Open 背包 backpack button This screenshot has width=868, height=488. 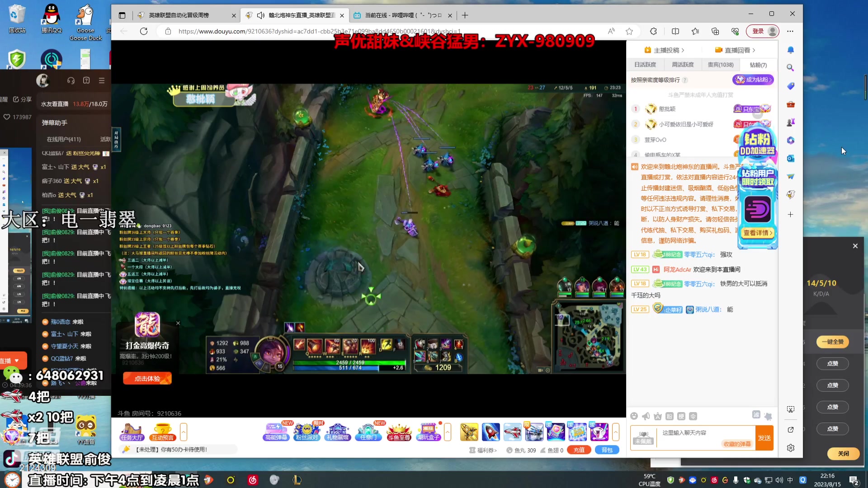click(x=607, y=450)
